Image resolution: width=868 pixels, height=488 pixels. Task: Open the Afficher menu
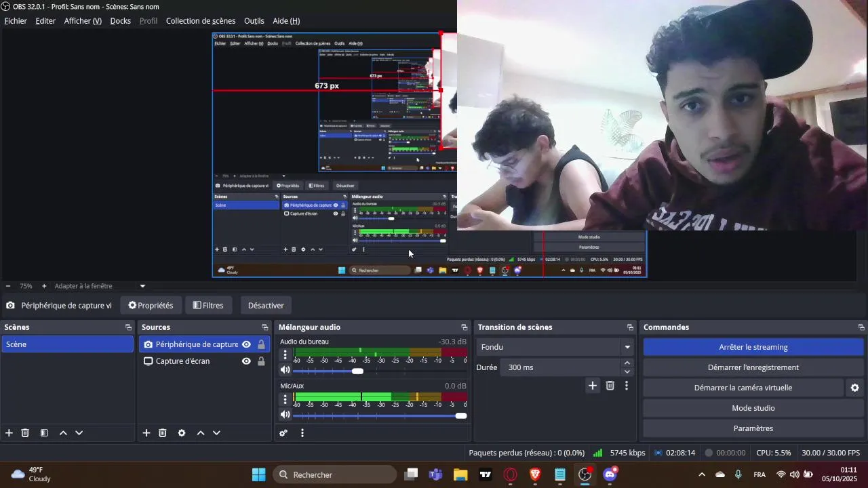click(83, 21)
